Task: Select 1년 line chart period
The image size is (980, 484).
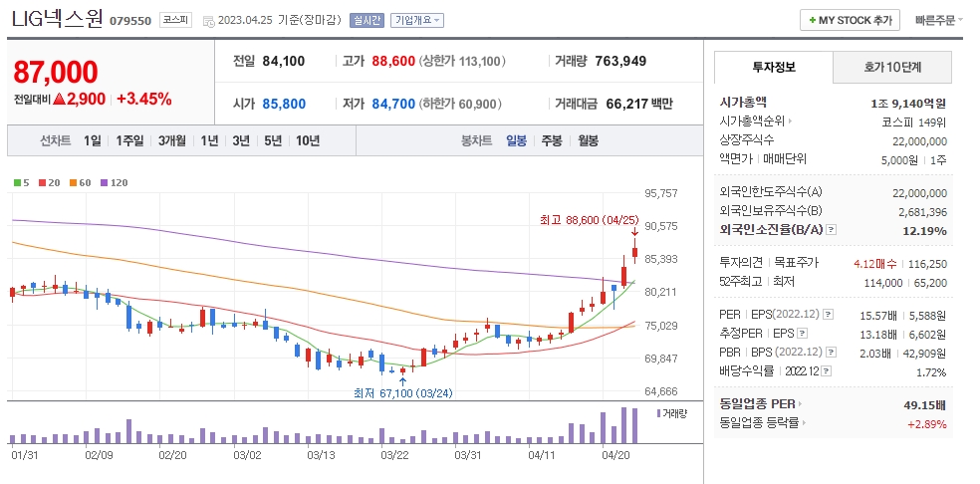Action: point(209,140)
